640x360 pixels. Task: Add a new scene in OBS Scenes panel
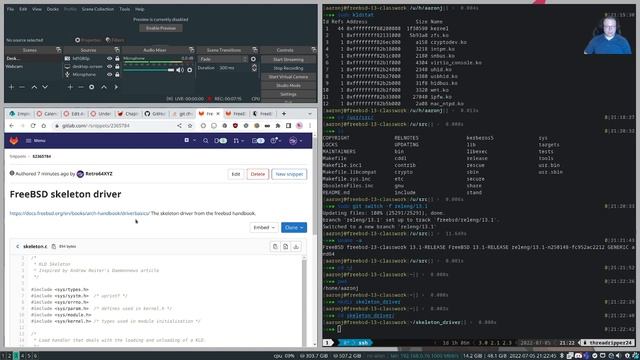(11, 87)
